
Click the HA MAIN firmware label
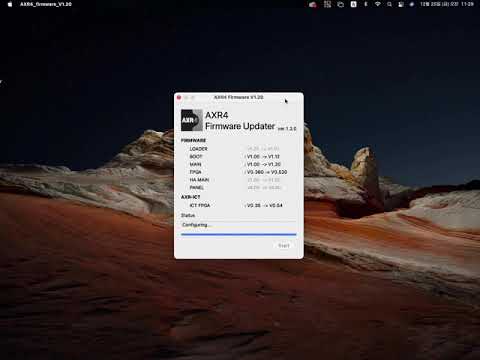pyautogui.click(x=199, y=180)
